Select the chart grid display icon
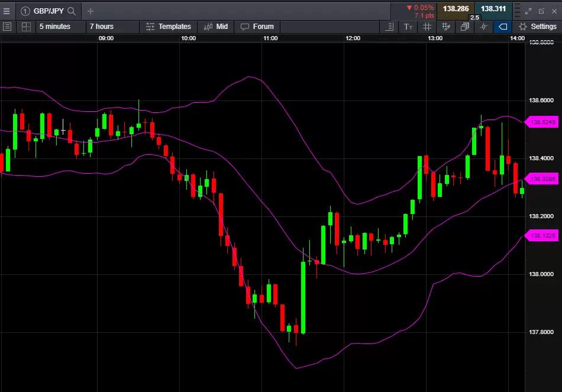 427,27
